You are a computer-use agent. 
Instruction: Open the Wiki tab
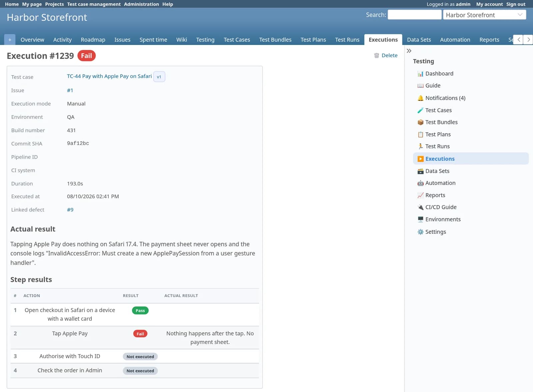coord(182,40)
